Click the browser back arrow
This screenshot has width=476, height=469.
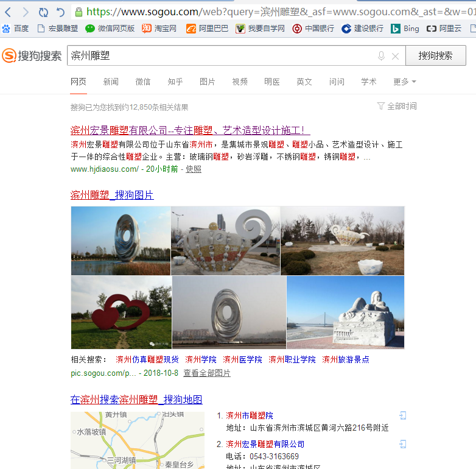click(8, 12)
